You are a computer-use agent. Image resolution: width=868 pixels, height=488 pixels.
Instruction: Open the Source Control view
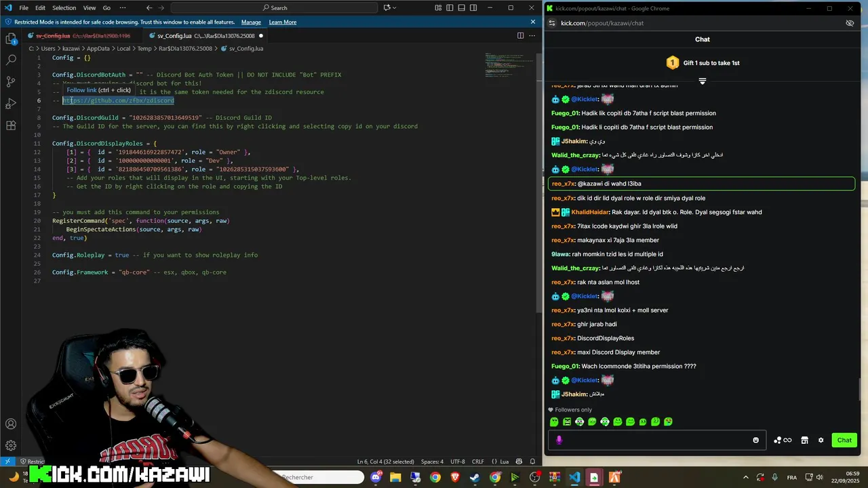[x=11, y=81]
